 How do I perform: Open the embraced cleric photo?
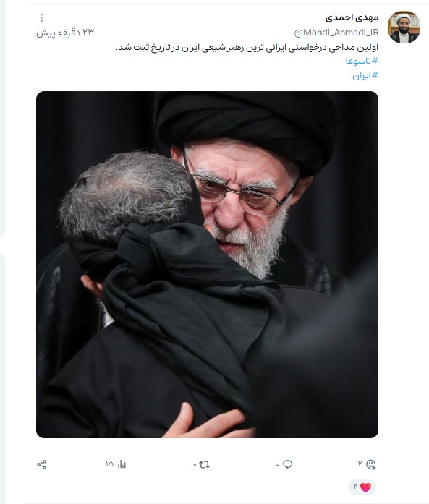point(207,265)
